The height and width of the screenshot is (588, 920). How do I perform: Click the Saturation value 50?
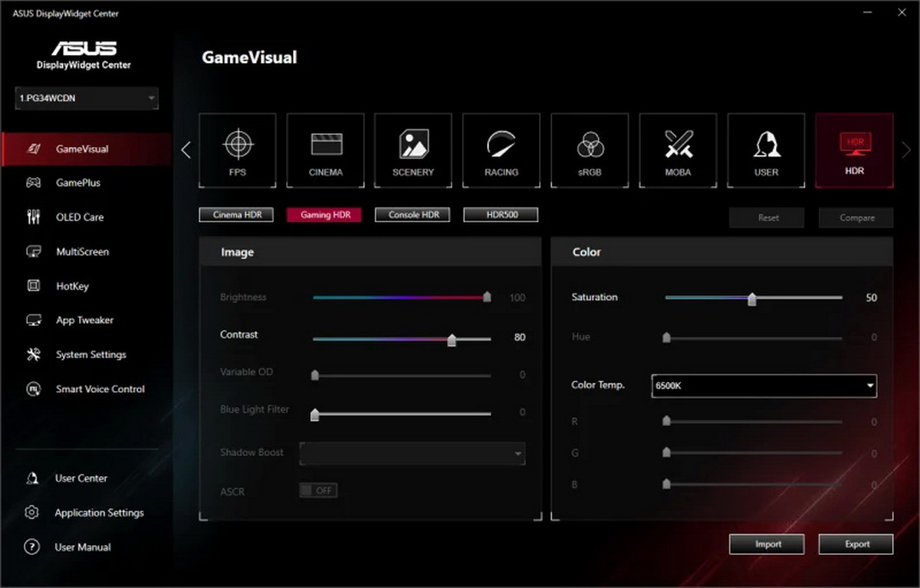871,297
